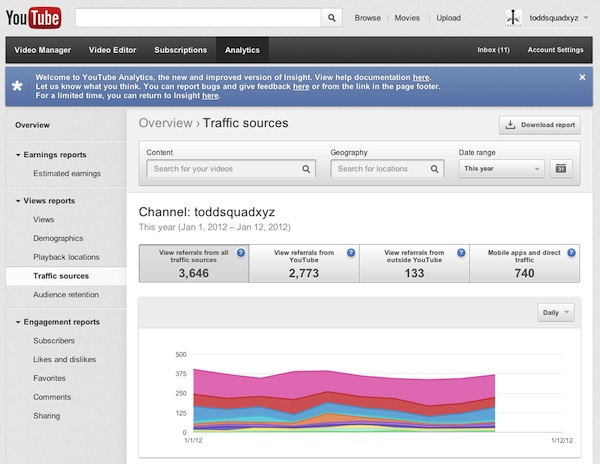Click the magnifier in the Geography search box
The image size is (600, 464).
434,169
